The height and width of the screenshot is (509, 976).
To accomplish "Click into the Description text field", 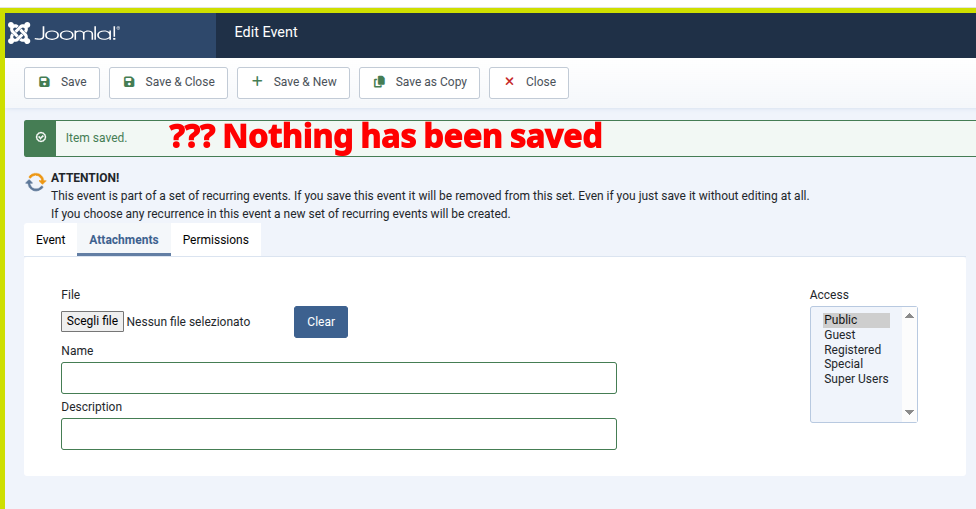I will tap(338, 434).
